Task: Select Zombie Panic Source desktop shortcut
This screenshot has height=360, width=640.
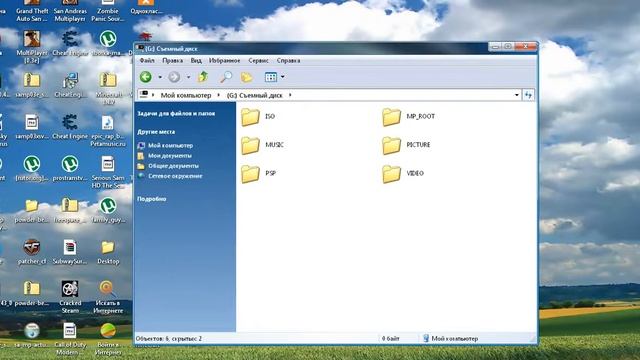Action: [x=108, y=11]
